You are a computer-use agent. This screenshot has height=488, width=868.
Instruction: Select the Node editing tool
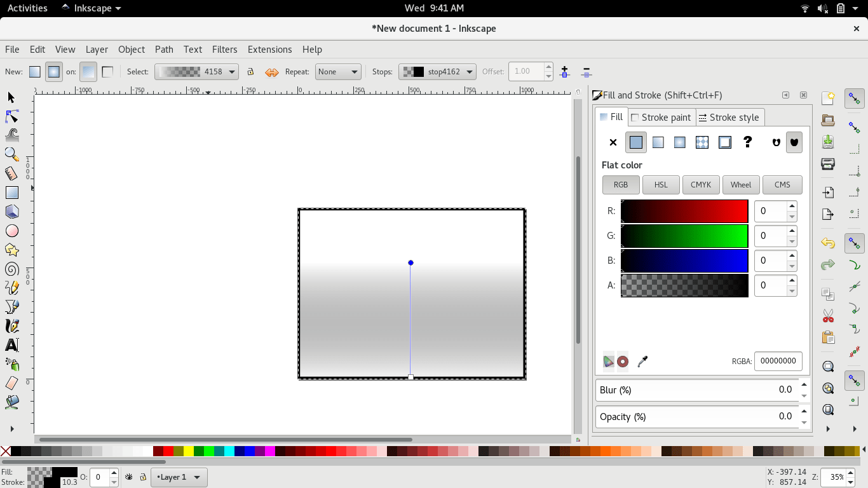coord(11,116)
